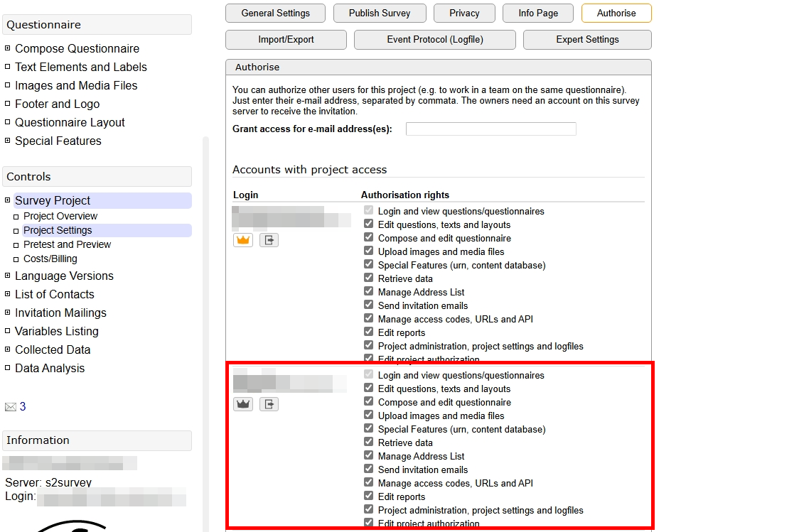Open the 3 unread messages link
This screenshot has width=799, height=532.
22,406
